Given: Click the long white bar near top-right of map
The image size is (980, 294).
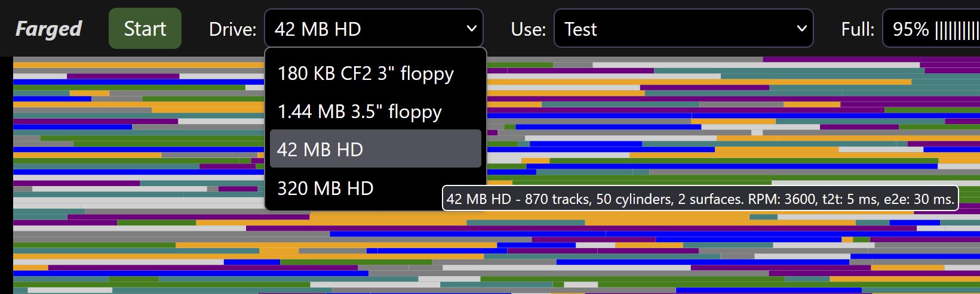Looking at the screenshot, I should pyautogui.click(x=755, y=65).
